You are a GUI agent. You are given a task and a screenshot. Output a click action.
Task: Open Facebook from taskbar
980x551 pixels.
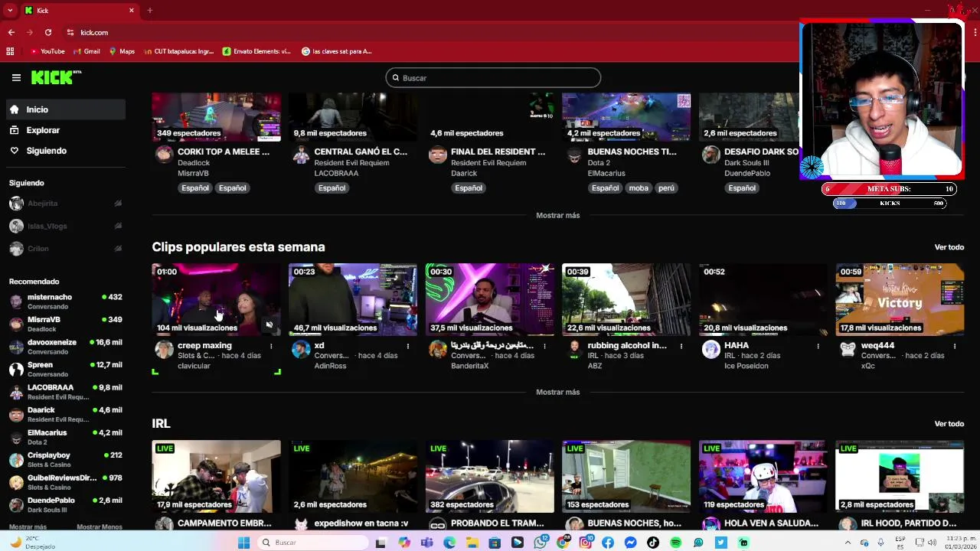pos(608,542)
